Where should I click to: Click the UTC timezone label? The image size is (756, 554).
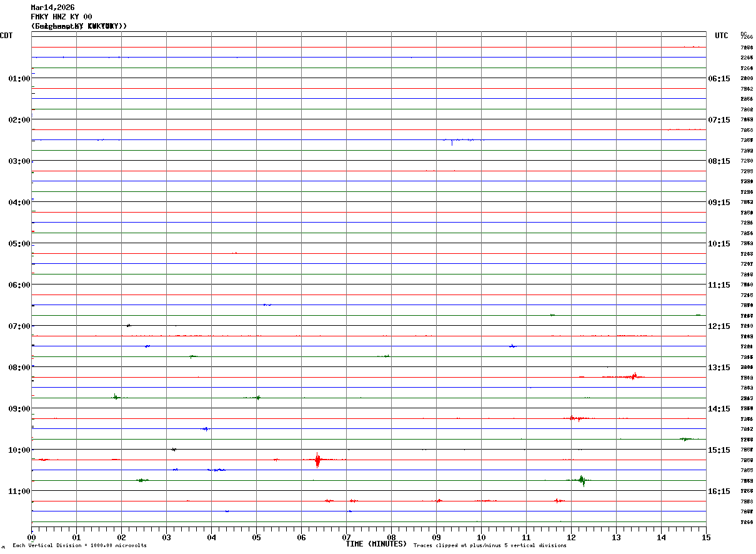pos(722,36)
